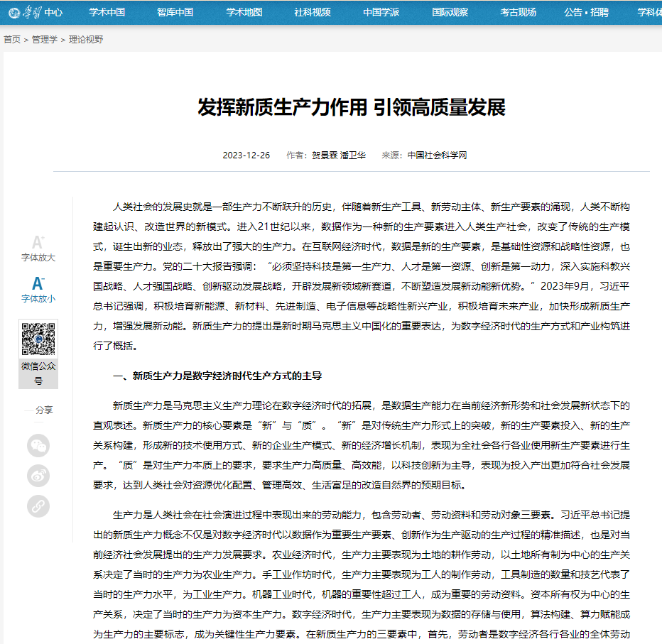Copy link using chain share icon
The image size is (662, 644).
38,506
